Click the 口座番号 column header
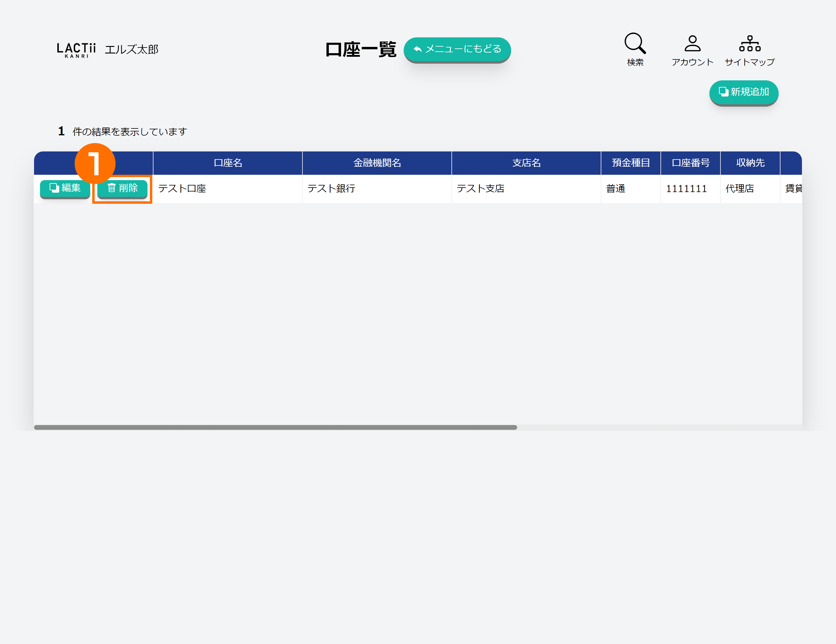 coord(690,163)
